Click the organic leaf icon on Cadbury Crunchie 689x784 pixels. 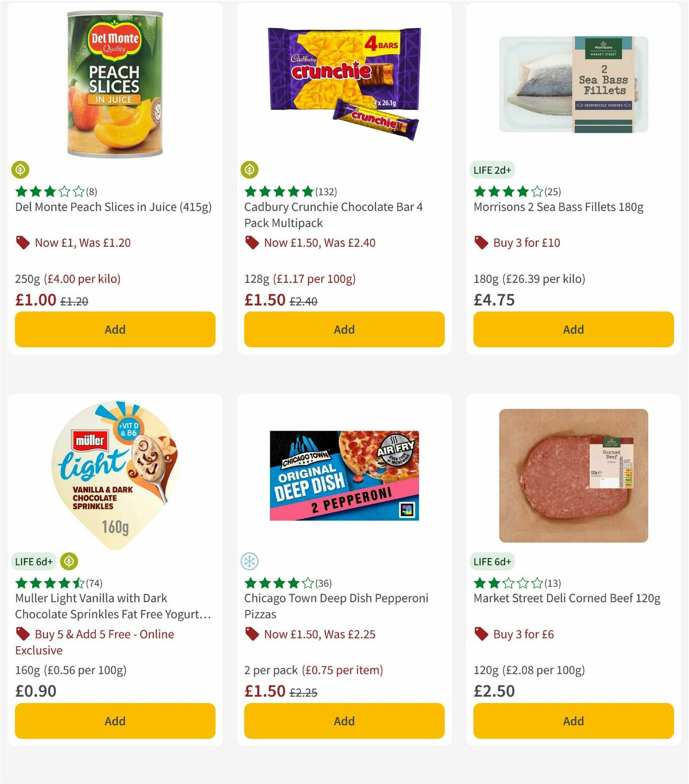pos(250,170)
